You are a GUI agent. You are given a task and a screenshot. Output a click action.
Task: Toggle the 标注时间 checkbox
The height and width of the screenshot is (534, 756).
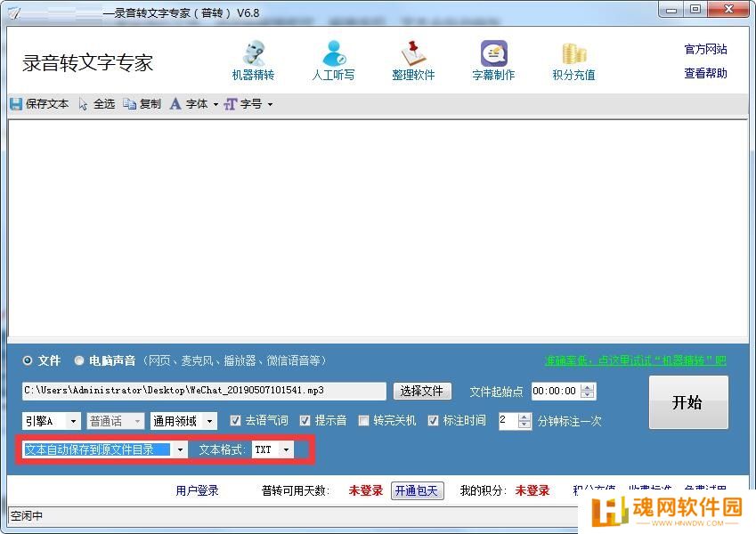click(433, 421)
